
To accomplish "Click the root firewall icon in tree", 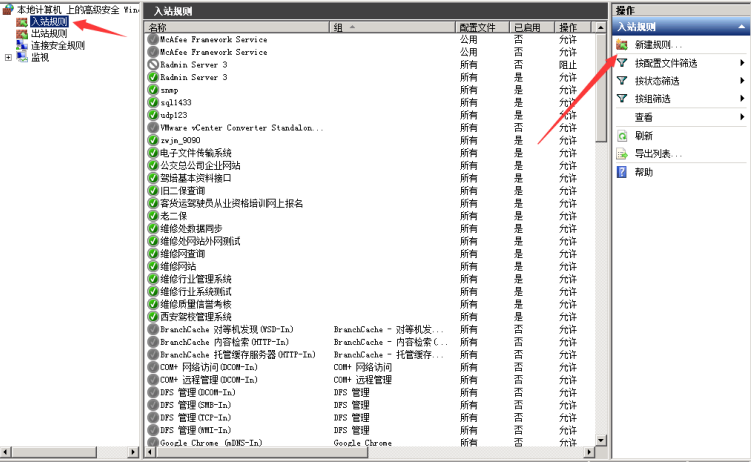I will click(8, 9).
